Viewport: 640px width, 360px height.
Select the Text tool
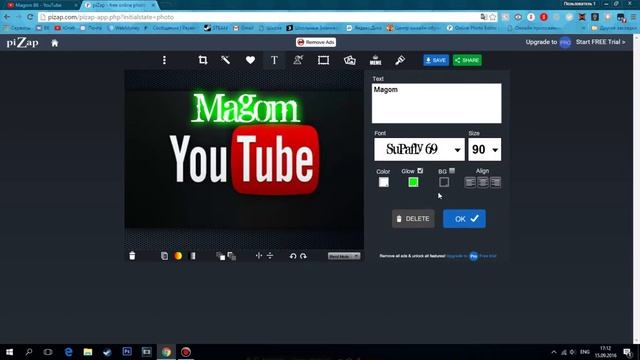(274, 60)
